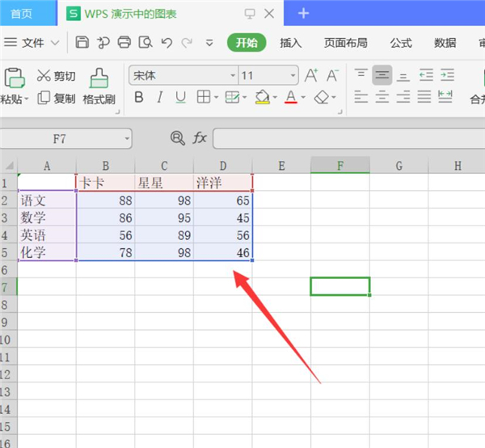Viewport: 485px width, 448px height.
Task: Align text to top of cell
Action: (x=361, y=75)
